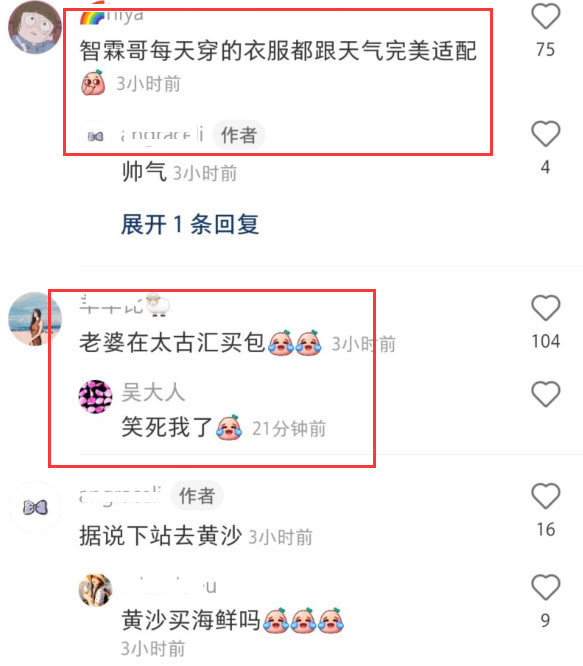Like the author's 帅气 reply
The image size is (583, 666).
click(x=546, y=134)
